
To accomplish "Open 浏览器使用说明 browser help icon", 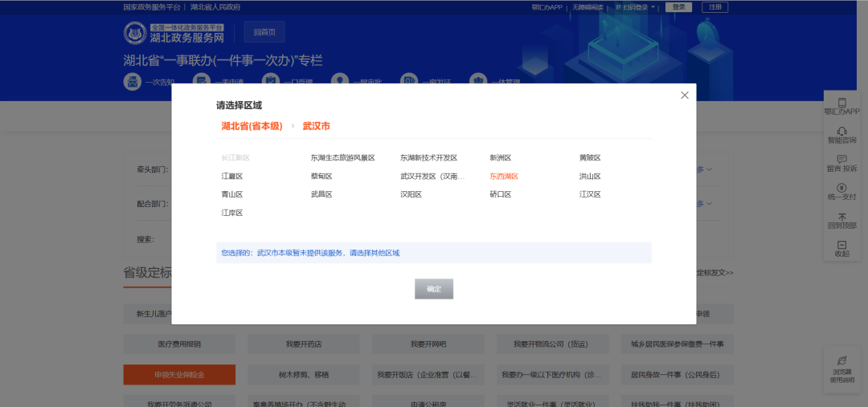I will point(842,361).
